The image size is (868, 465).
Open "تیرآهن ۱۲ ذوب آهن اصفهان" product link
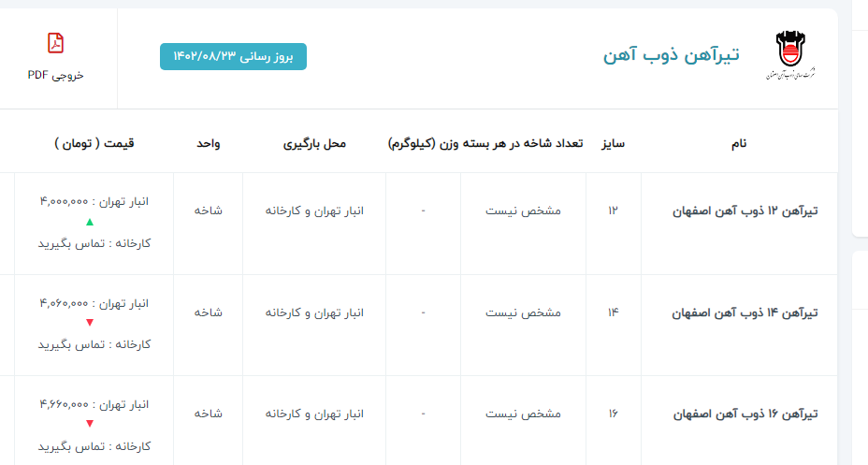point(745,211)
